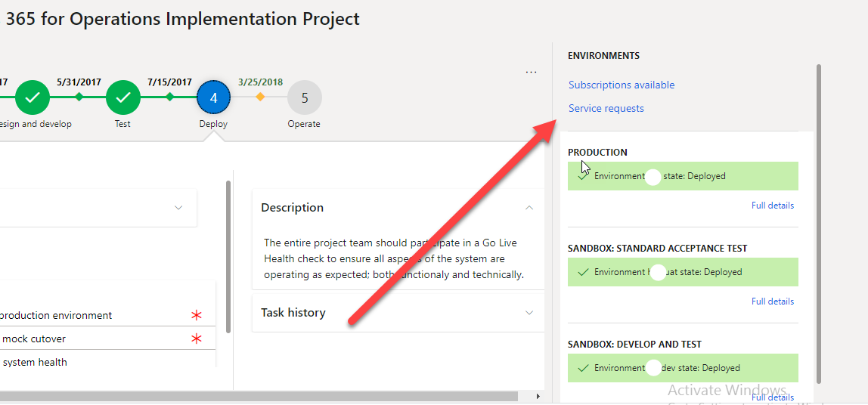Click the bottom horizontal scrollbar track
868x405 pixels.
coord(259,397)
